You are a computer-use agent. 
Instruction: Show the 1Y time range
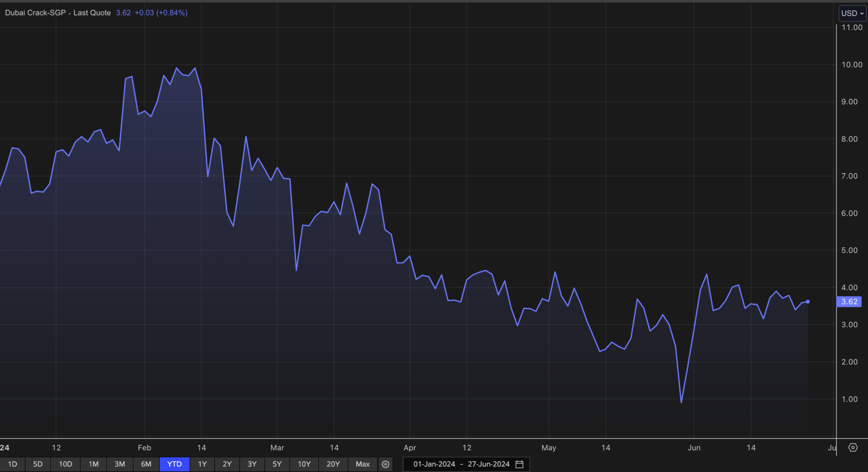(x=202, y=464)
